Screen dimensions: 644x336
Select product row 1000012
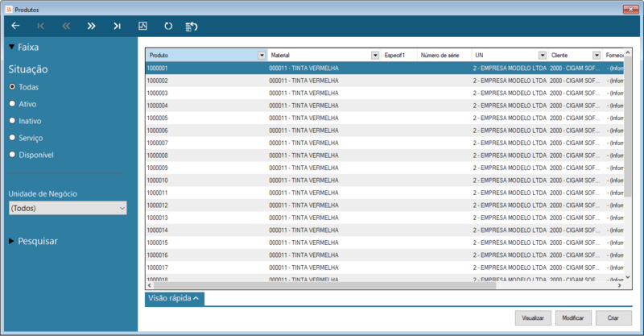click(x=385, y=205)
